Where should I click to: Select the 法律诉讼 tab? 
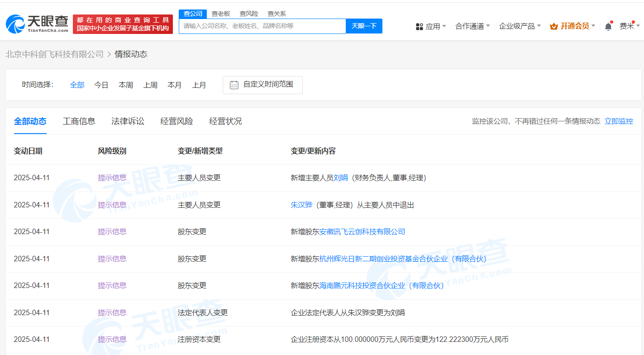(x=128, y=121)
